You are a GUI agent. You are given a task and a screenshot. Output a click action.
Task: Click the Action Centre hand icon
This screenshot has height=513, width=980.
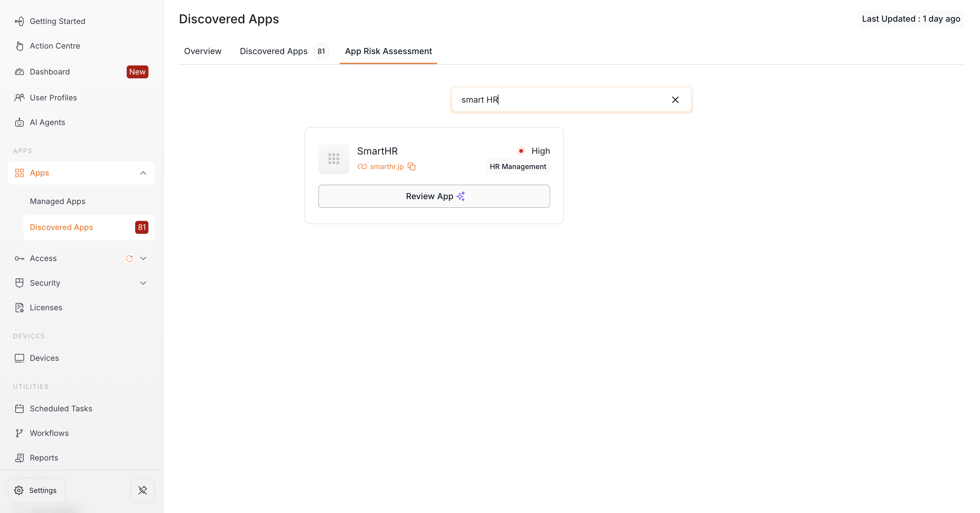click(x=19, y=46)
